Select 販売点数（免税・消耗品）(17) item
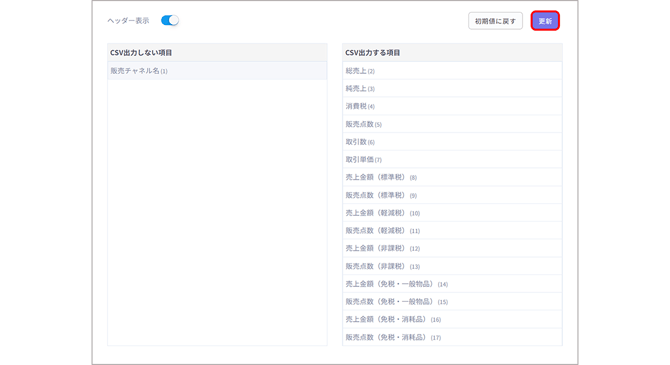The image size is (670, 365). (x=452, y=337)
